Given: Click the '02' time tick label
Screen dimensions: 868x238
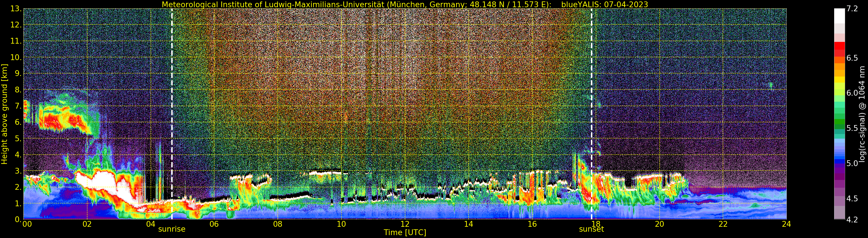Looking at the screenshot, I should (87, 224).
